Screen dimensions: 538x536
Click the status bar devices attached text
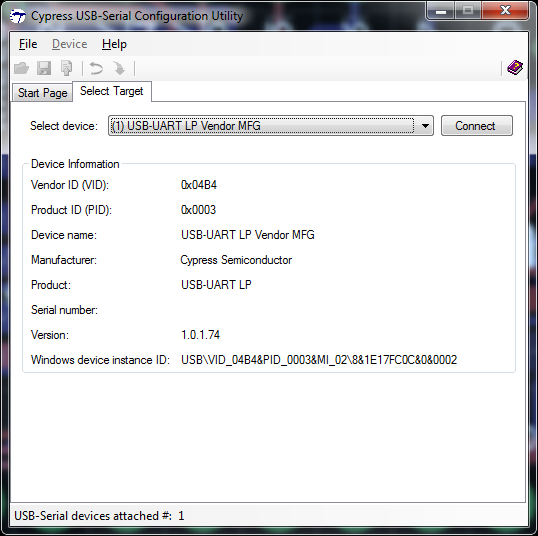click(x=99, y=516)
